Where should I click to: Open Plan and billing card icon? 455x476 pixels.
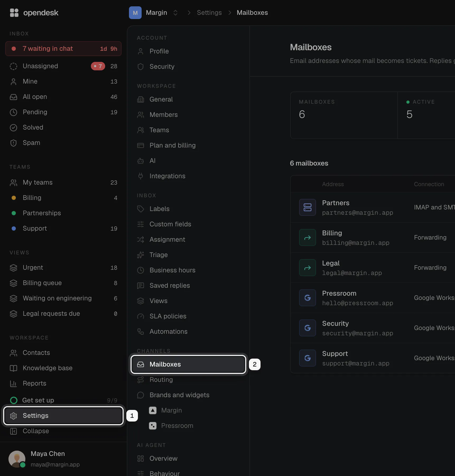tap(141, 145)
